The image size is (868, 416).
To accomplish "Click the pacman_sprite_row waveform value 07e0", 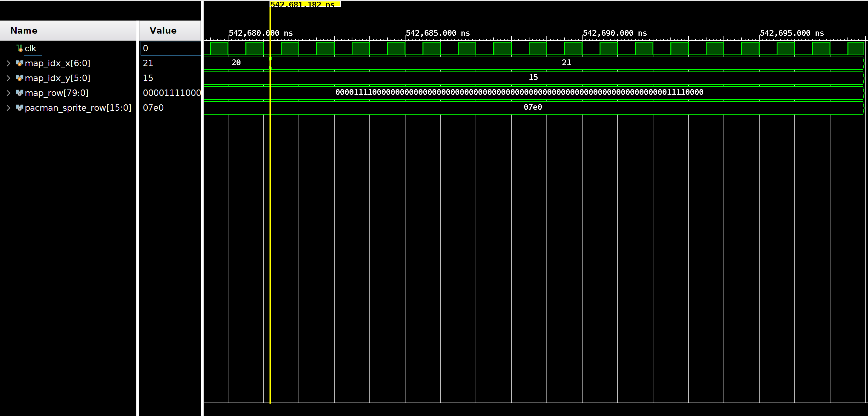I will [x=533, y=107].
